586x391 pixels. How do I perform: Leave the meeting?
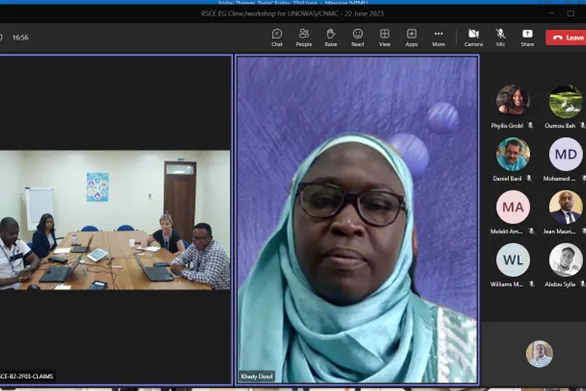click(x=566, y=37)
